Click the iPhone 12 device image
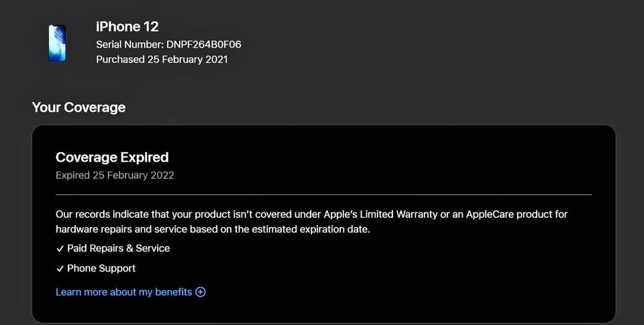 pos(57,43)
